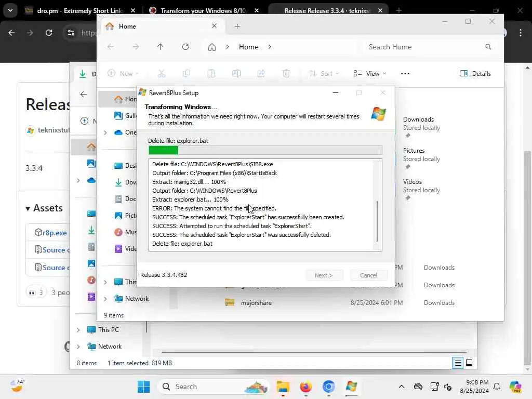Viewport: 532px width, 399px height.
Task: Click the Paste icon in Explorer toolbar
Action: coord(211,73)
